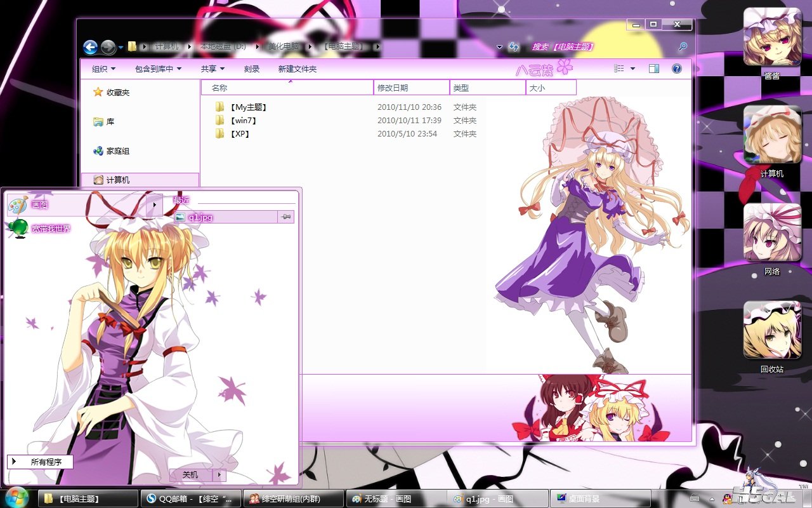Image resolution: width=812 pixels, height=508 pixels.
Task: Toggle the preview pane icon
Action: point(654,69)
